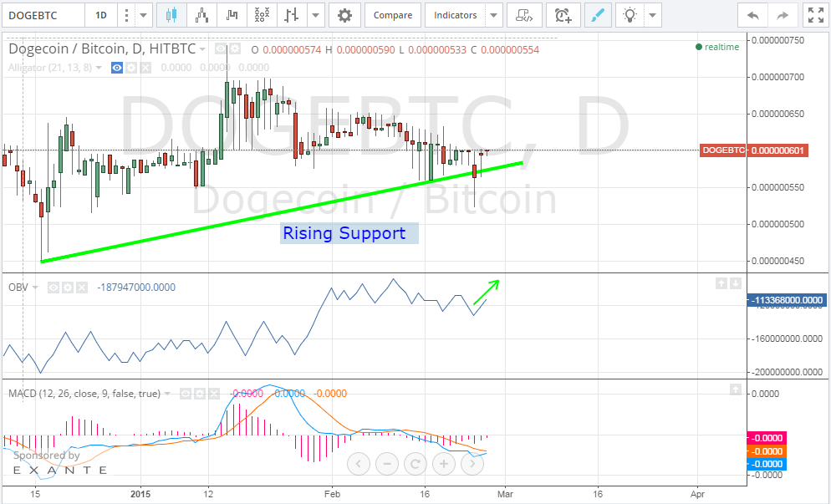Screen dimensions: 831x504
Task: Switch to Renko chart style icon
Action: (201, 15)
